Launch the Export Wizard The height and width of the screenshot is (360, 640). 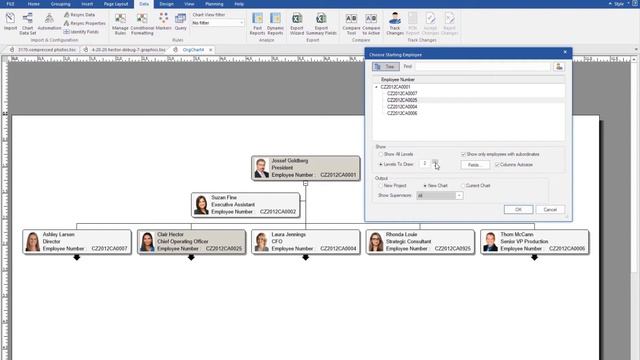pos(297,23)
